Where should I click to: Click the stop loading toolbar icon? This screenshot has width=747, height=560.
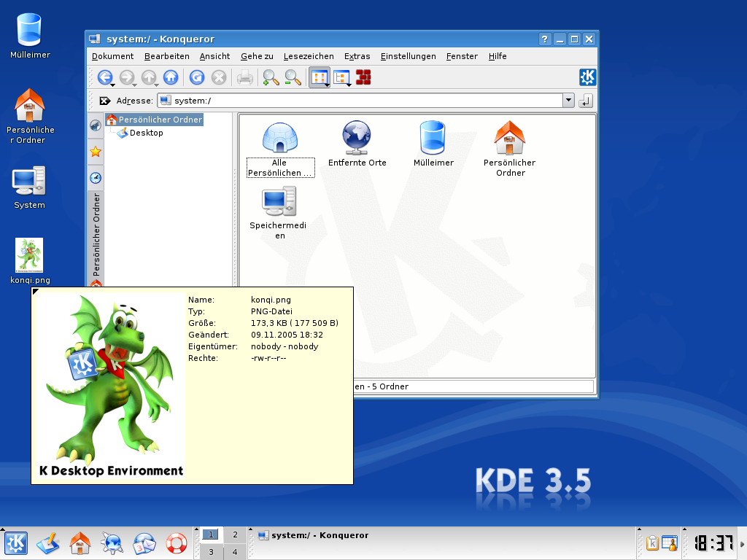point(219,77)
